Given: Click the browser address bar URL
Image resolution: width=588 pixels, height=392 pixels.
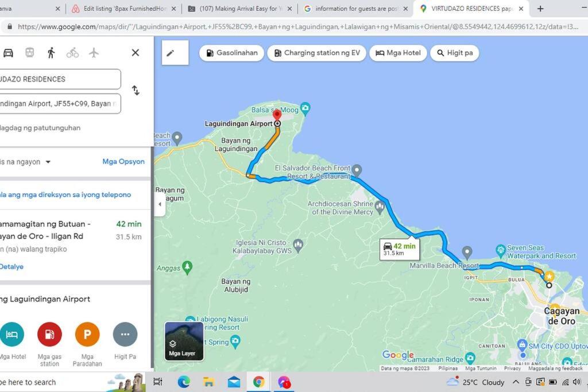Looking at the screenshot, I should tap(298, 26).
